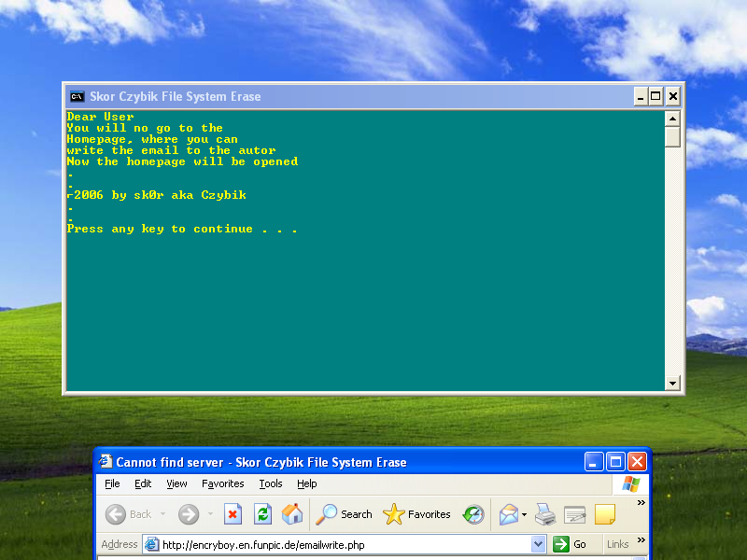Expand the address bar URL dropdown
The height and width of the screenshot is (560, 747).
click(x=539, y=544)
